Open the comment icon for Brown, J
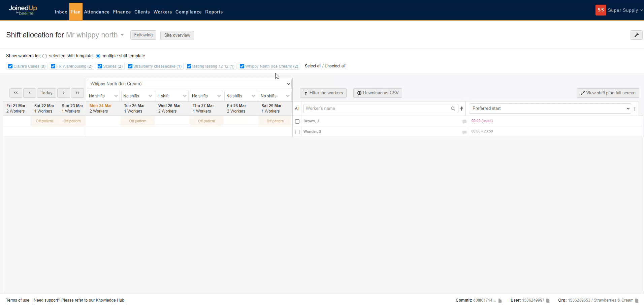644x306 pixels. [x=464, y=122]
